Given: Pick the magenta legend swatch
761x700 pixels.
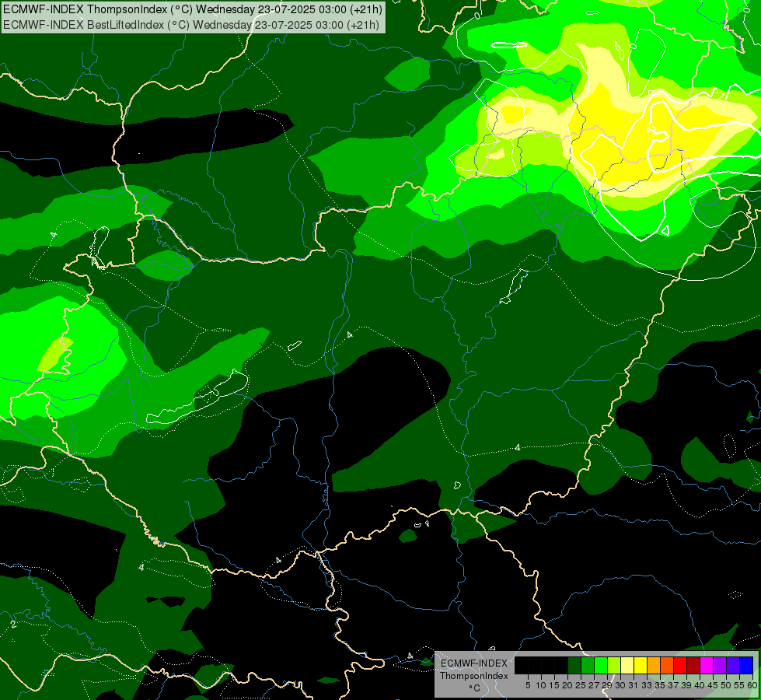Looking at the screenshot, I should (707, 665).
